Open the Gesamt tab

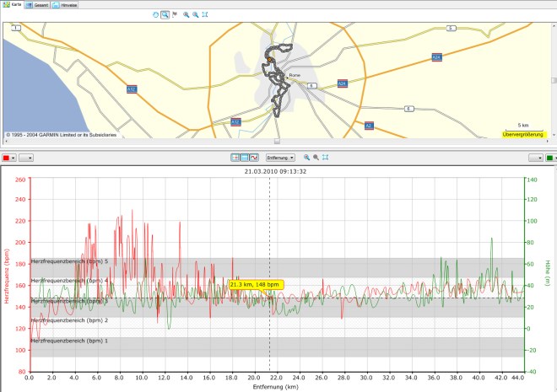37,4
